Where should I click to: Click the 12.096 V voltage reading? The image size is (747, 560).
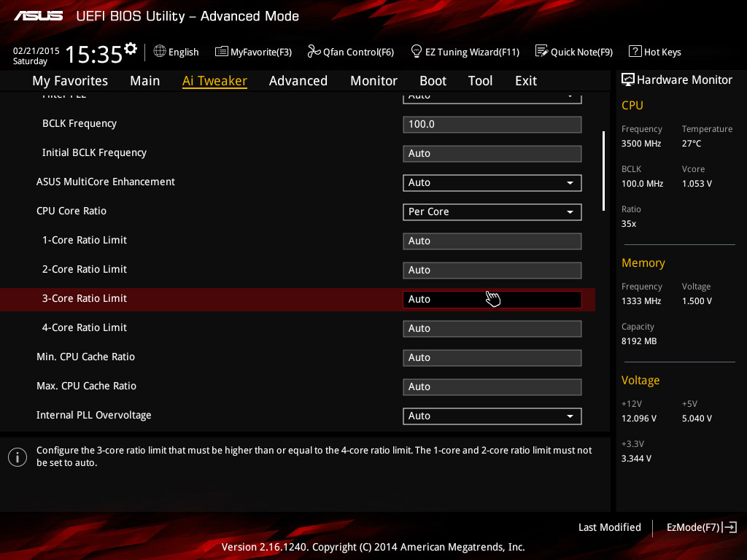639,419
